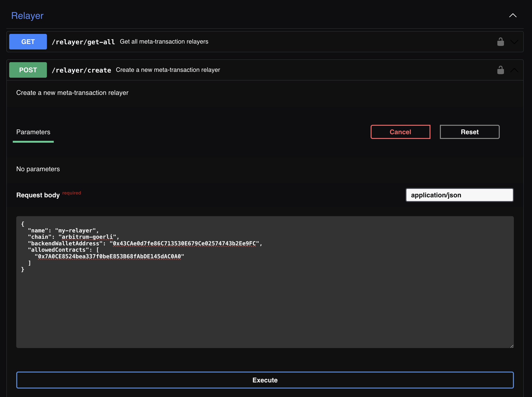Click the Execute button

(265, 380)
